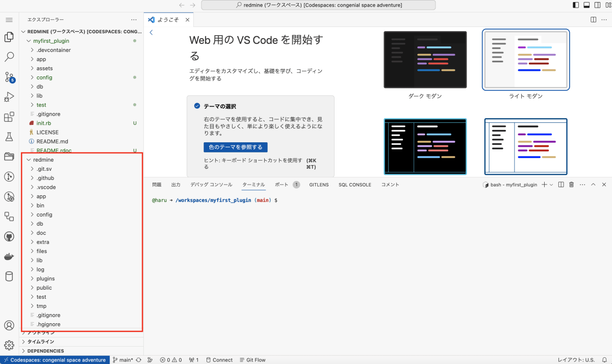Click Connect in the status bar

[219, 360]
